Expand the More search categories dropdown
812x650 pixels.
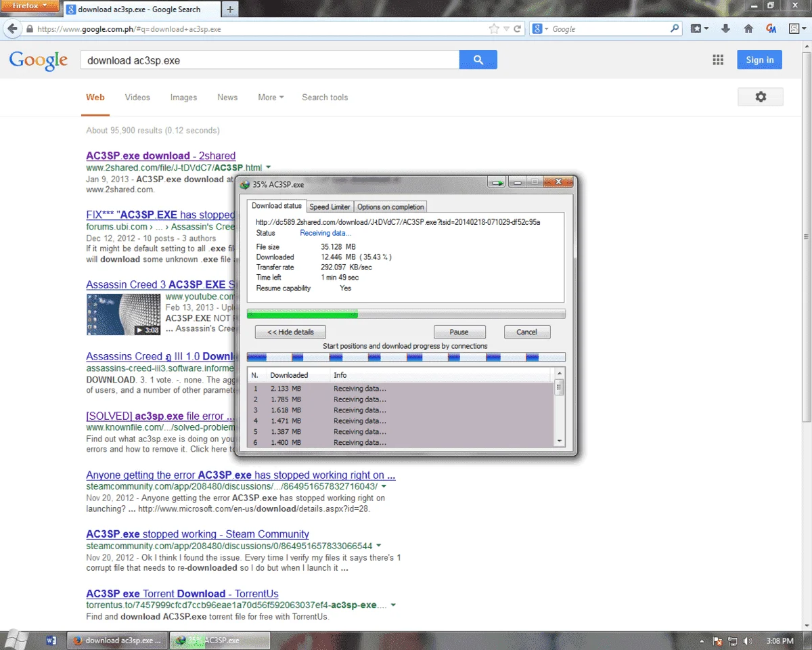pyautogui.click(x=271, y=97)
